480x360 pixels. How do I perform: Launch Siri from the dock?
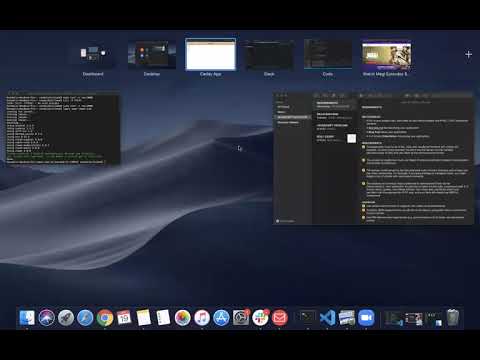point(46,318)
